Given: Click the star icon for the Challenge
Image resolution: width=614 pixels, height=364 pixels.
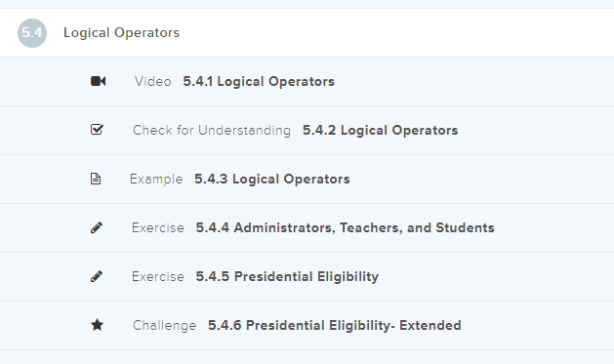Looking at the screenshot, I should point(97,324).
